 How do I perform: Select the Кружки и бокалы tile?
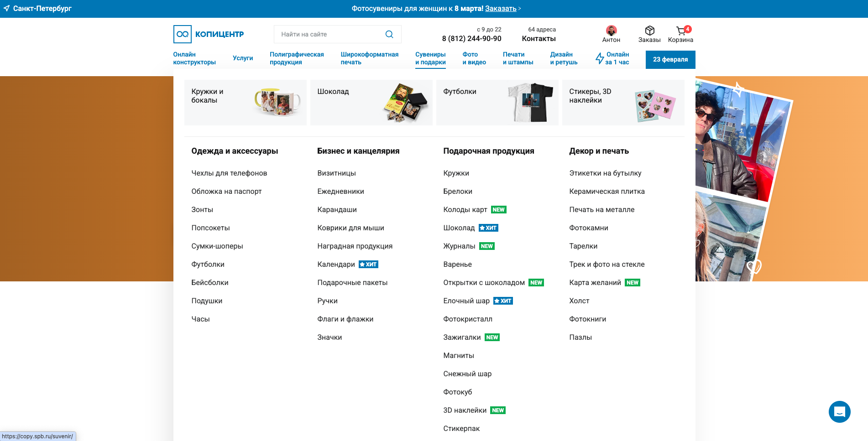(245, 103)
